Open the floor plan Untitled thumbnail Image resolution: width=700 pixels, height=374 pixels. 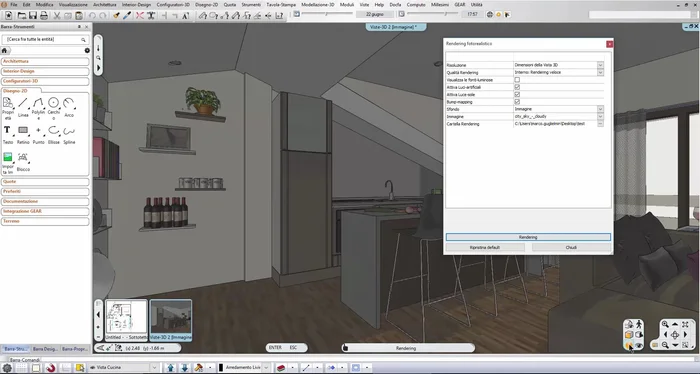[x=126, y=320]
